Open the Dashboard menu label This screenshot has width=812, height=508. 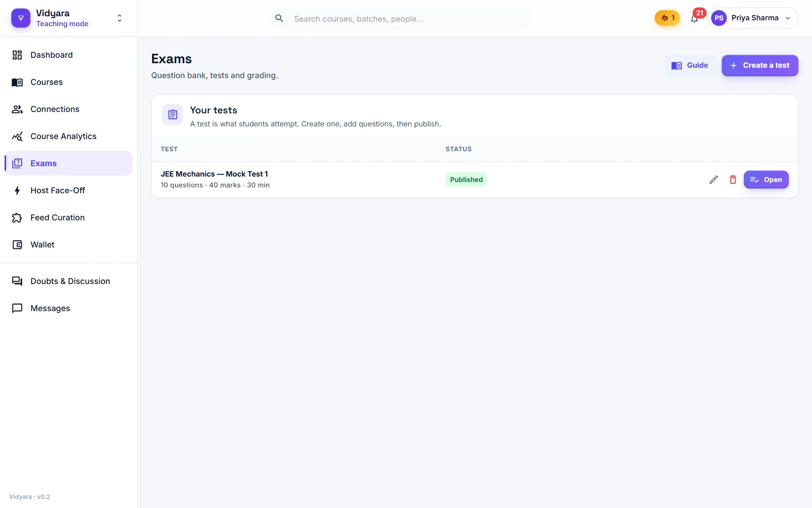tap(51, 55)
